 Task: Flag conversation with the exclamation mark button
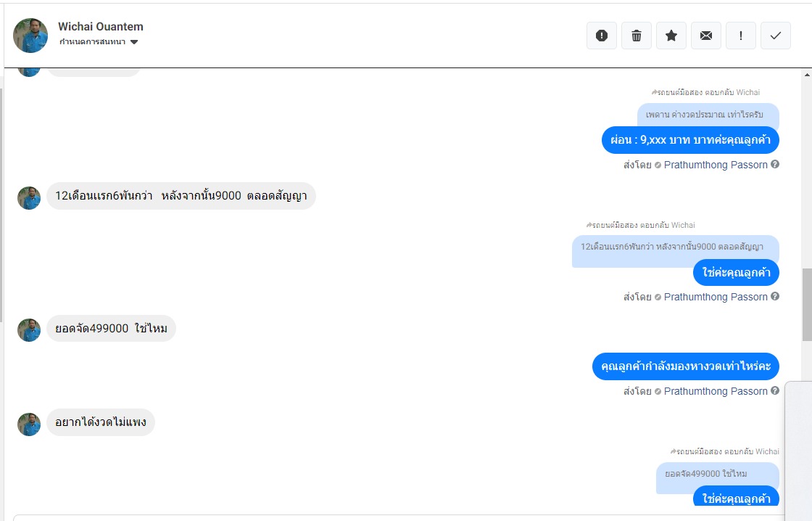741,36
